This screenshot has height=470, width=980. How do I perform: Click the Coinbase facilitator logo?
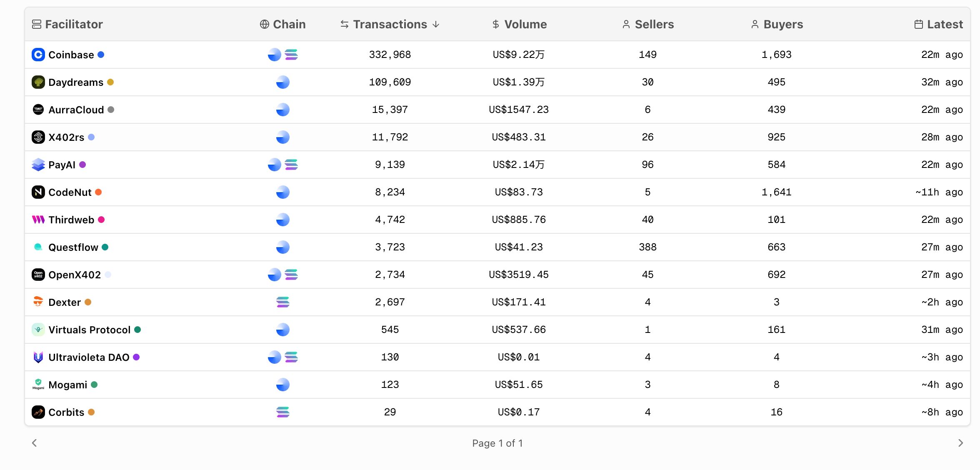click(38, 55)
